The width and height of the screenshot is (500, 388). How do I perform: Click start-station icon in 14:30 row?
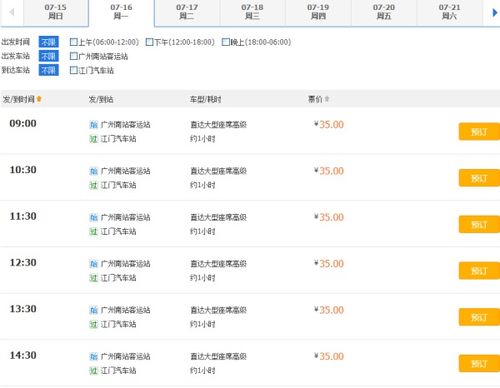(x=93, y=356)
